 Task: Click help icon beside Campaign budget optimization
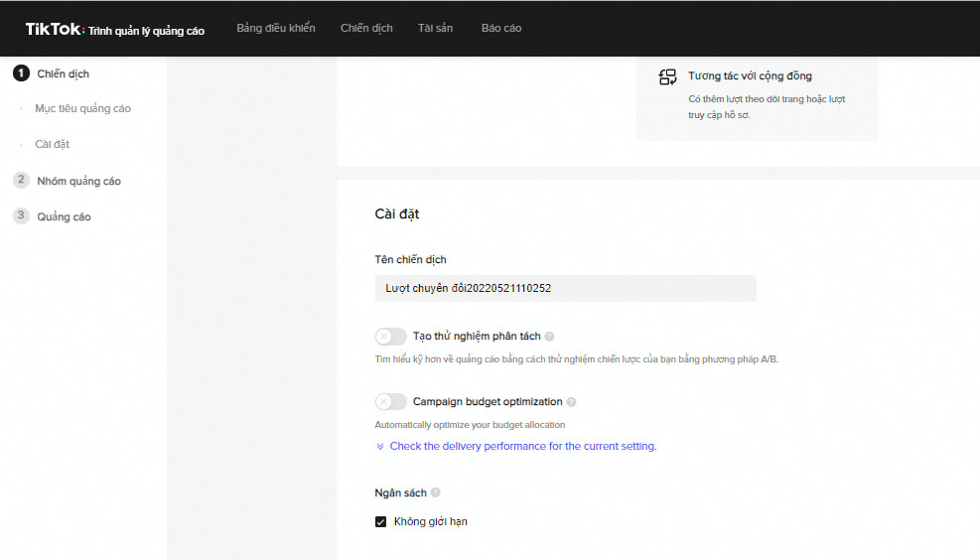(571, 402)
